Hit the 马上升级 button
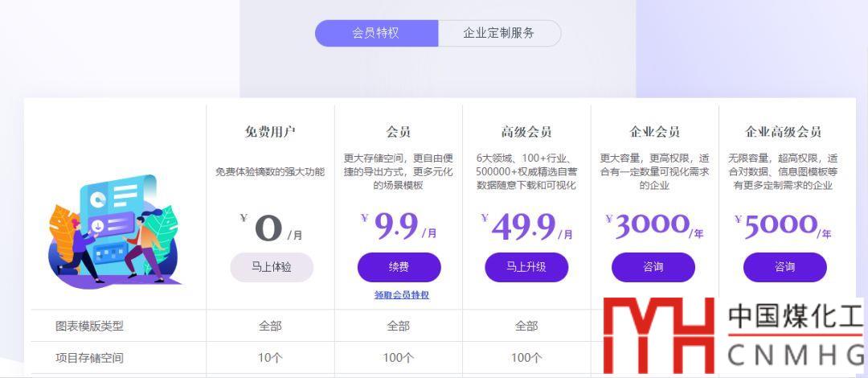This screenshot has width=868, height=378. [526, 267]
